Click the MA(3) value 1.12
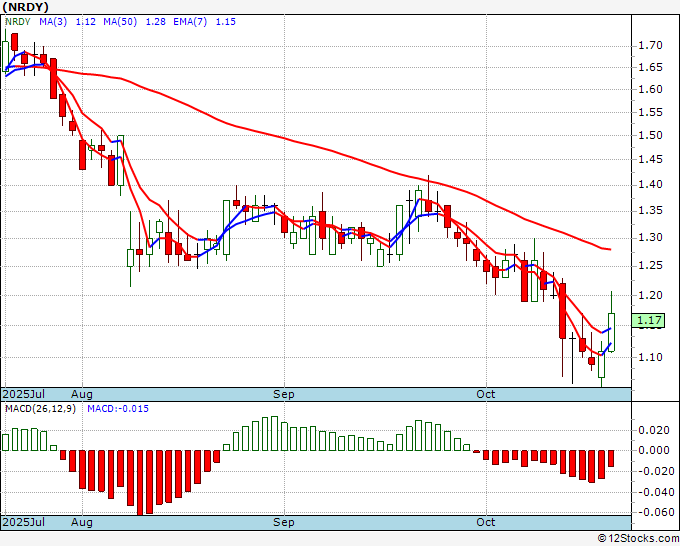Screen dimensions: 680x546 85,22
